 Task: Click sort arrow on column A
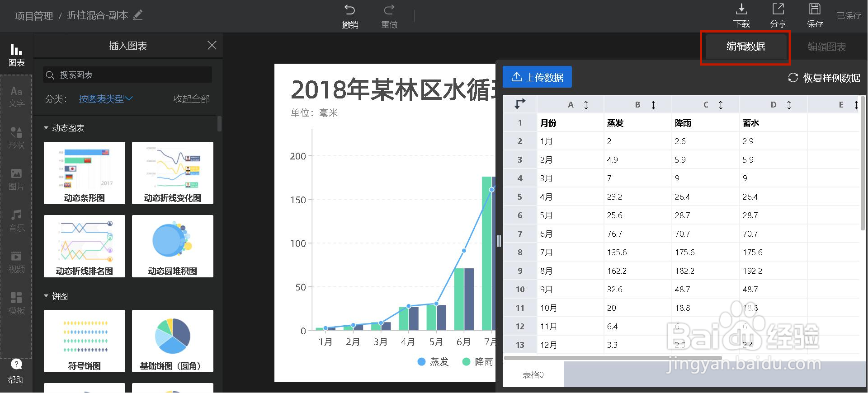point(586,105)
